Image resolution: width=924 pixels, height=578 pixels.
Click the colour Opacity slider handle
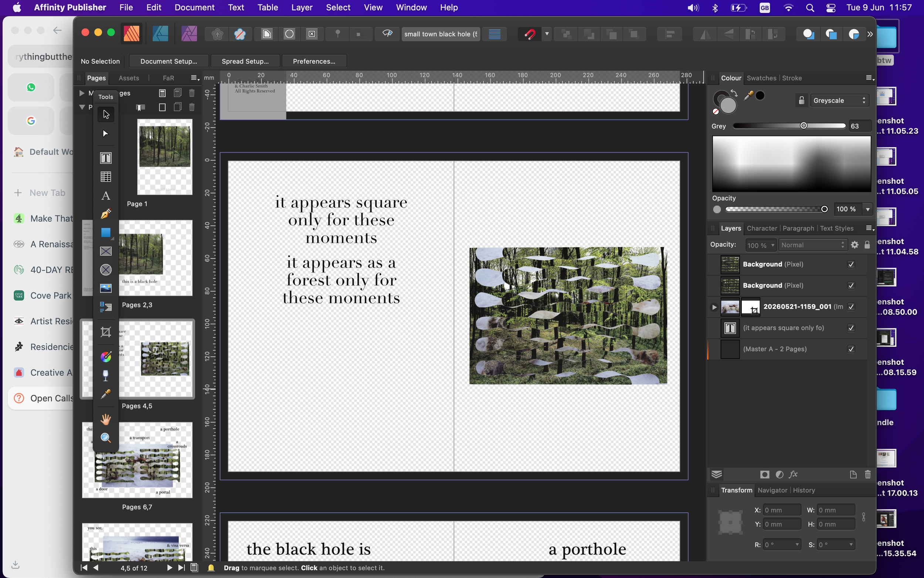click(x=824, y=209)
